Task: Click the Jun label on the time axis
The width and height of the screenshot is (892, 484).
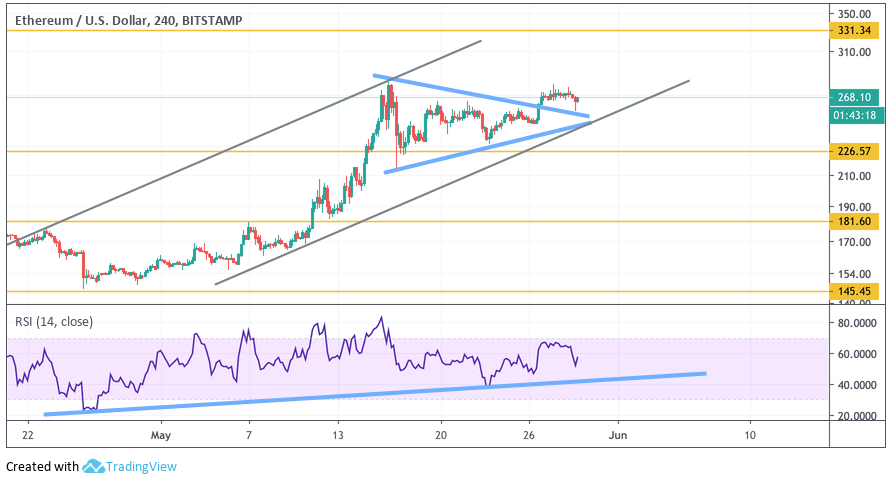Action: pos(618,436)
